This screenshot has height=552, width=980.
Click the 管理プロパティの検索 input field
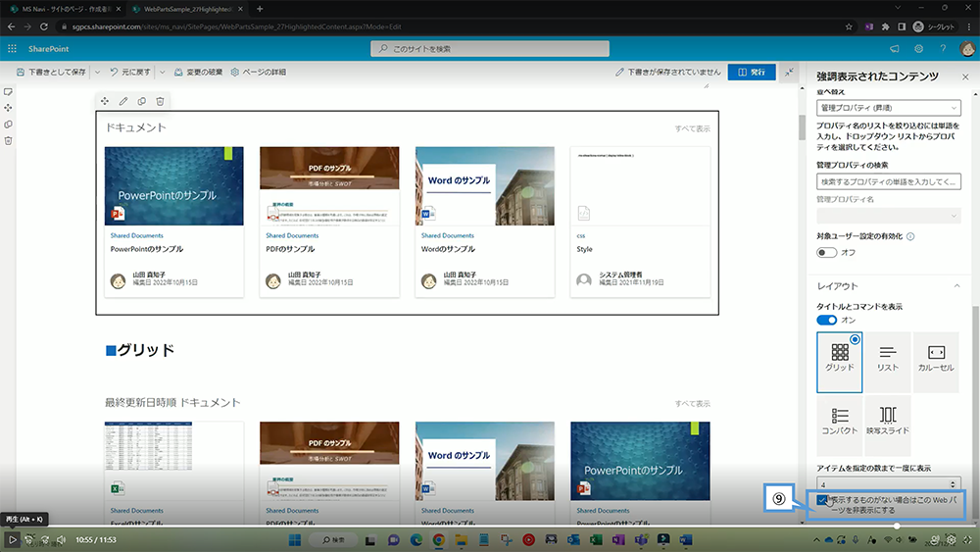click(x=888, y=181)
